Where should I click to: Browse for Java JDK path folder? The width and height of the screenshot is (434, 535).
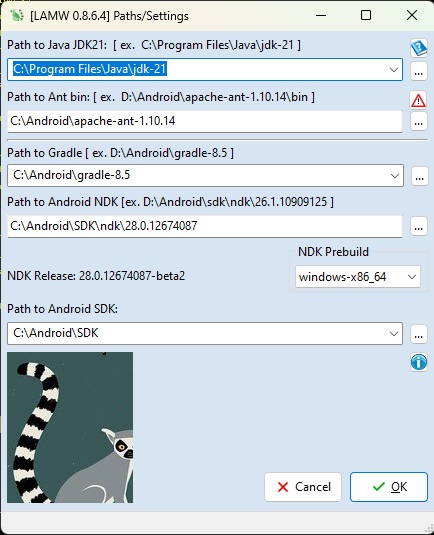coord(419,72)
